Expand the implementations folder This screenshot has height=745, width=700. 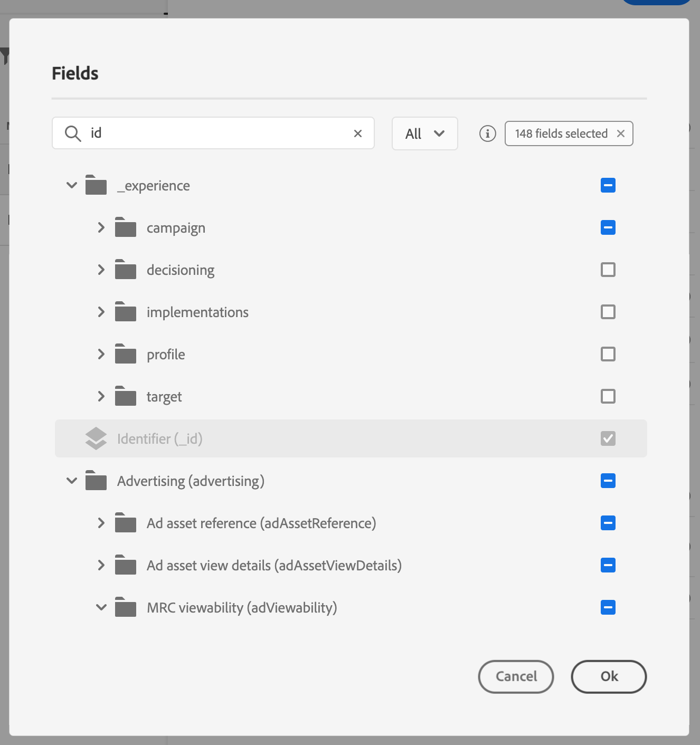101,312
